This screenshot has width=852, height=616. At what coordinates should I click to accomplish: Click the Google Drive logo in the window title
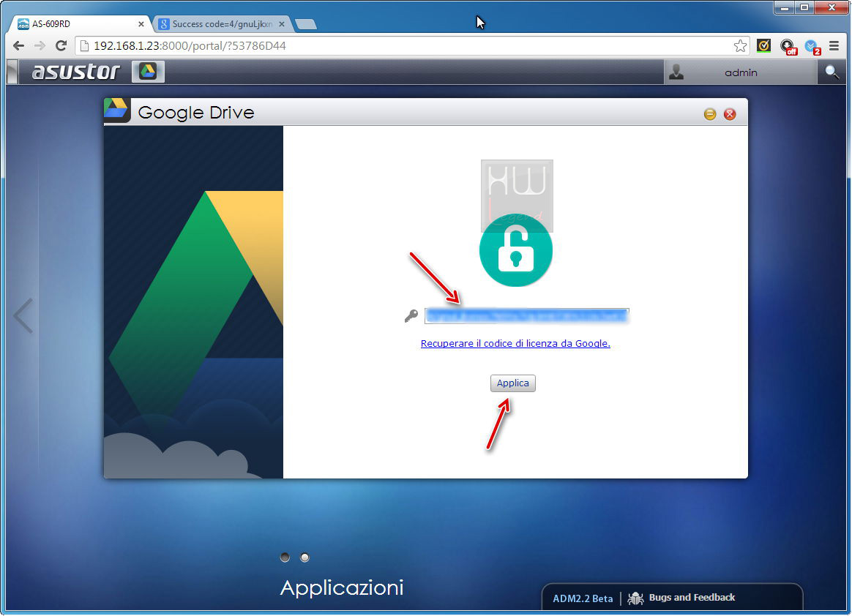[117, 110]
